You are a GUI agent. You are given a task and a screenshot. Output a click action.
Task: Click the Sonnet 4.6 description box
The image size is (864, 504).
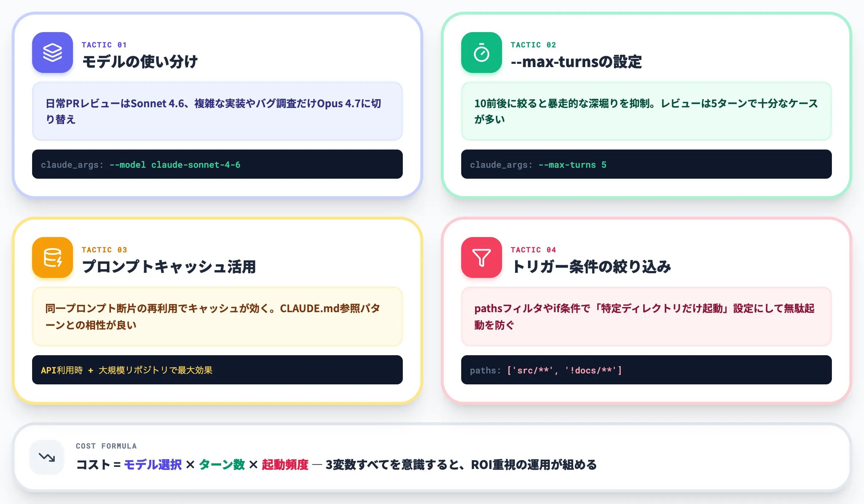tap(217, 111)
